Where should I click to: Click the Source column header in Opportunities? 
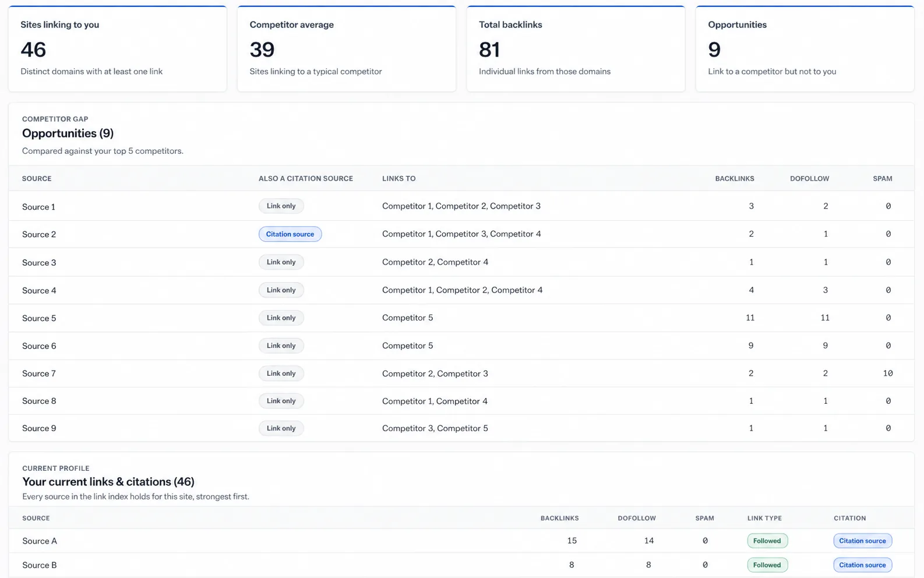(x=37, y=178)
